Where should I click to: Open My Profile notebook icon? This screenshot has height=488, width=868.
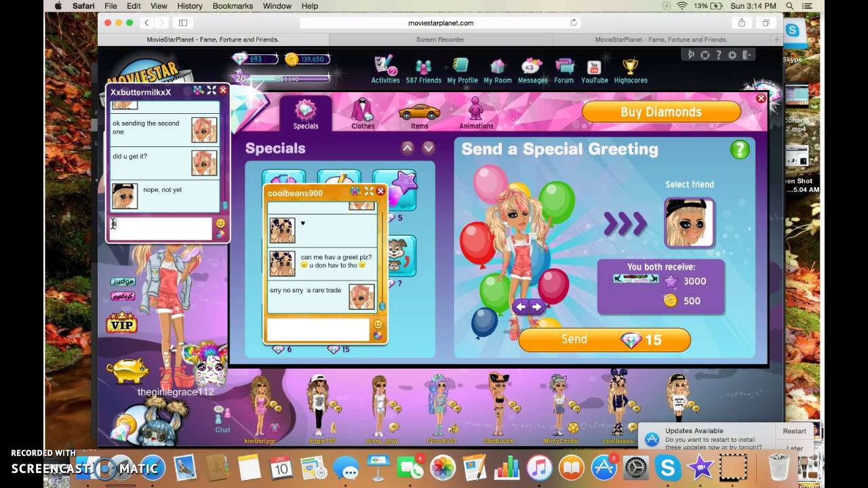click(x=462, y=70)
